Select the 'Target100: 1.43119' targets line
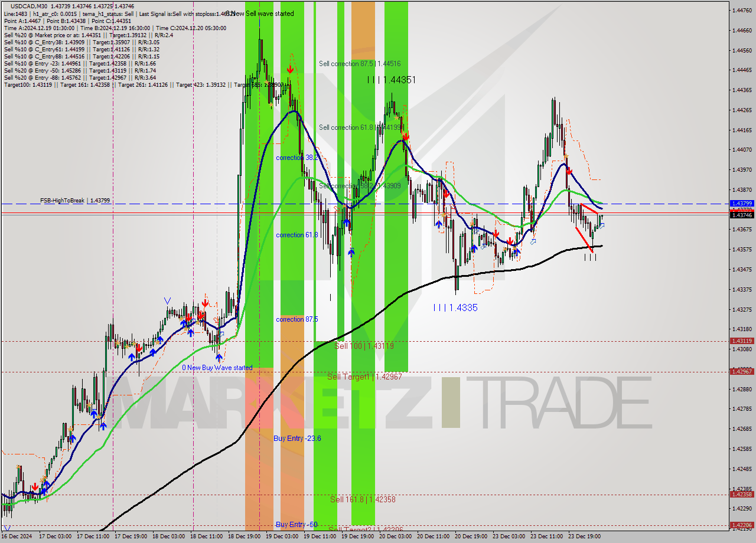756x543 pixels. tap(144, 84)
